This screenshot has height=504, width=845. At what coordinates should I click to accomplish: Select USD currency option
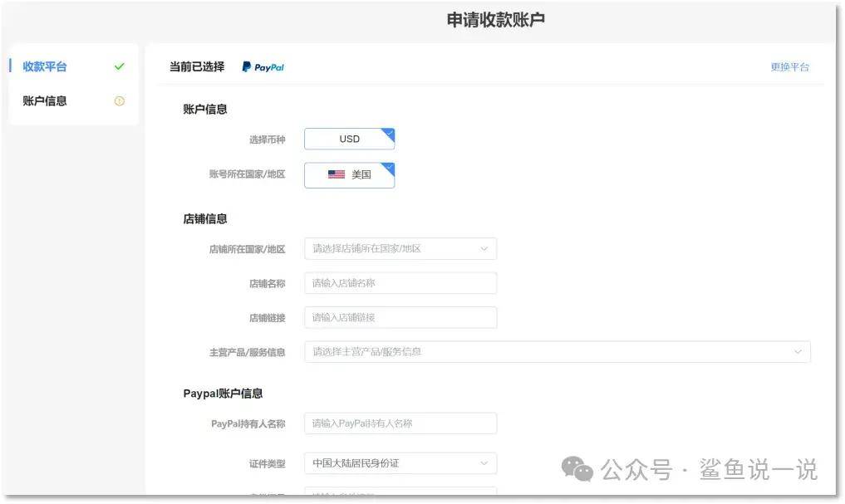click(x=349, y=139)
